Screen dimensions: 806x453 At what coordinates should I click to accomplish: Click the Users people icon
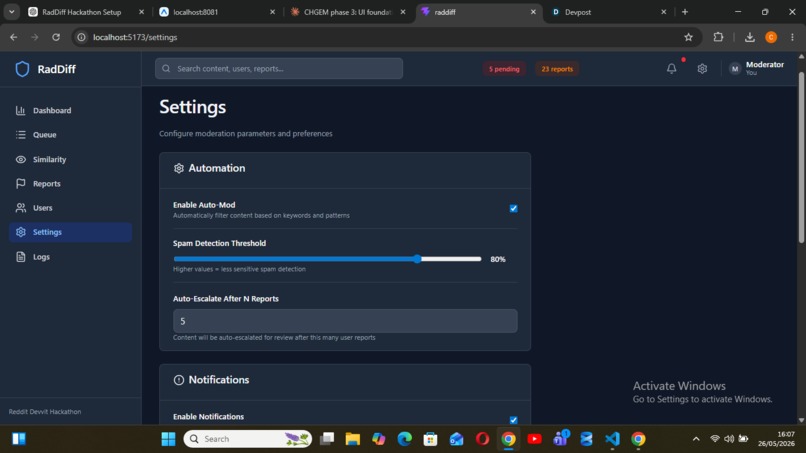coord(21,208)
